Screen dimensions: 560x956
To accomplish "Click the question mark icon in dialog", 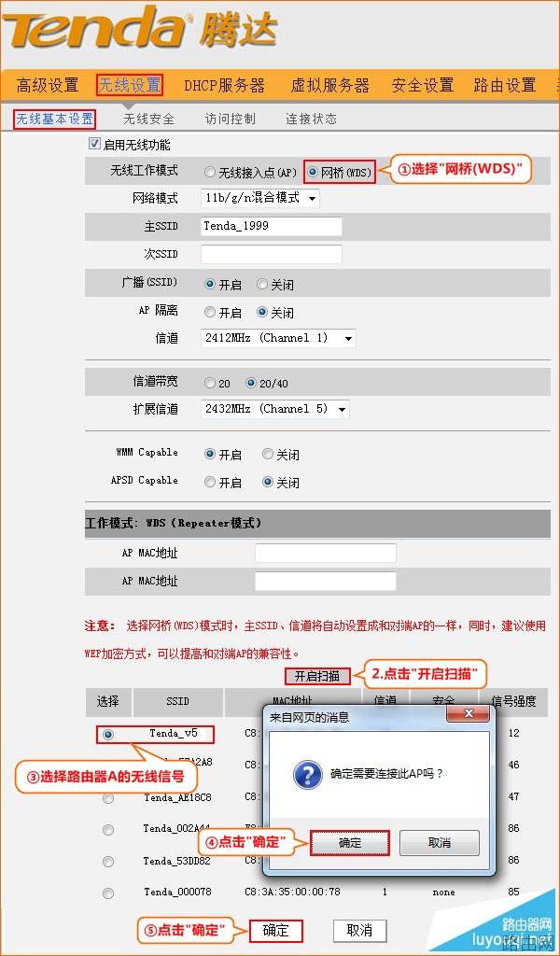I will 308,774.
